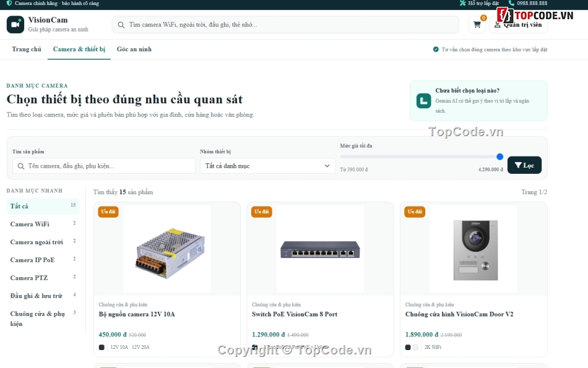
Task: Open Chuông cửa hình VisionCam Door V2 link
Action: 459,314
